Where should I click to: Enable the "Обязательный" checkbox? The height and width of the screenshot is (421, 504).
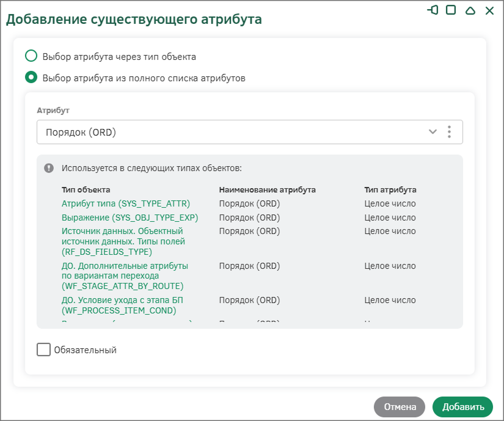pos(43,350)
